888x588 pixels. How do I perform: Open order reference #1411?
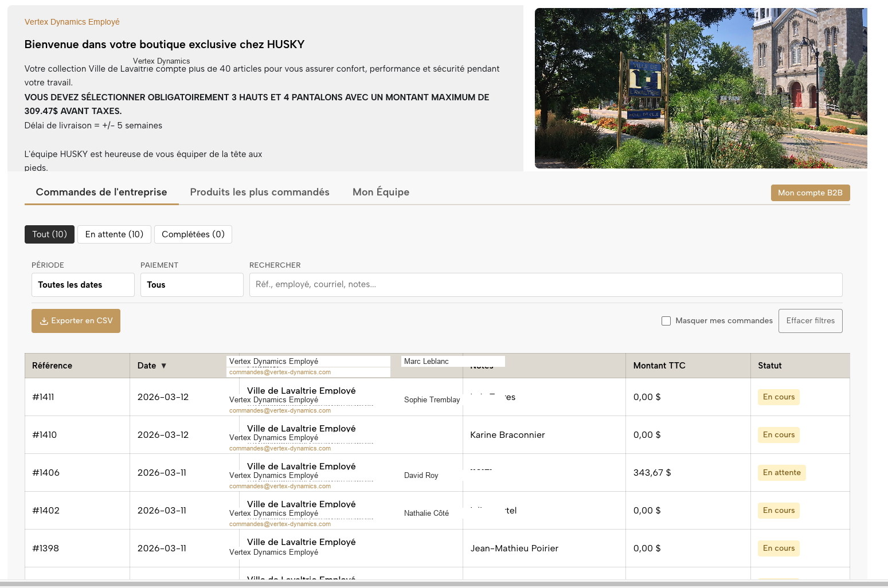pos(43,397)
